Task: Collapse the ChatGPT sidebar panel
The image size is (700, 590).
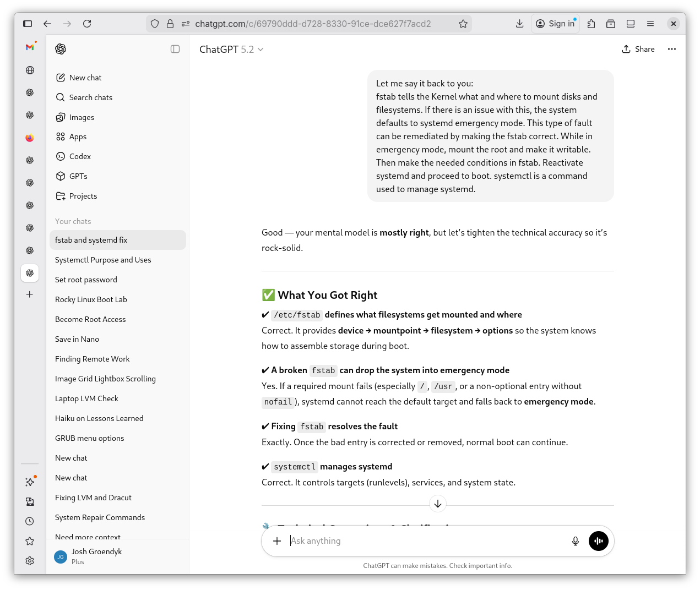Action: 175,49
